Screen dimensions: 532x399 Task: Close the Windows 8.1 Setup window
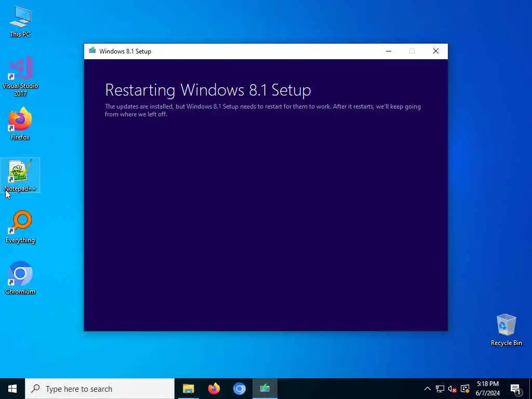point(436,51)
